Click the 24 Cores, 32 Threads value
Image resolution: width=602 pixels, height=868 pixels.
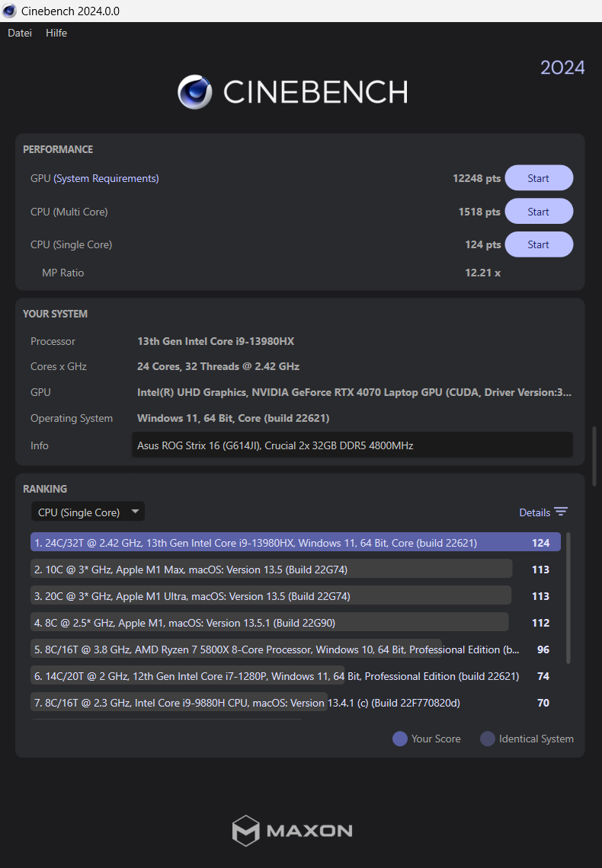tap(218, 366)
